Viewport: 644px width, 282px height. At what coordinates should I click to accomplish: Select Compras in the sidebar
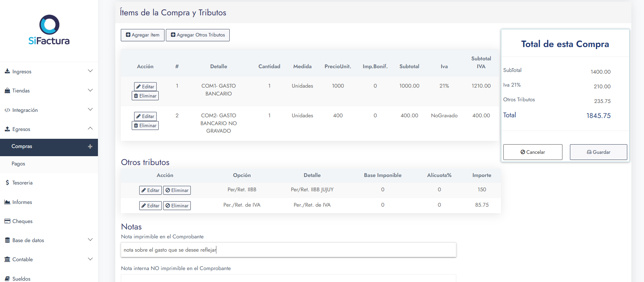click(22, 146)
